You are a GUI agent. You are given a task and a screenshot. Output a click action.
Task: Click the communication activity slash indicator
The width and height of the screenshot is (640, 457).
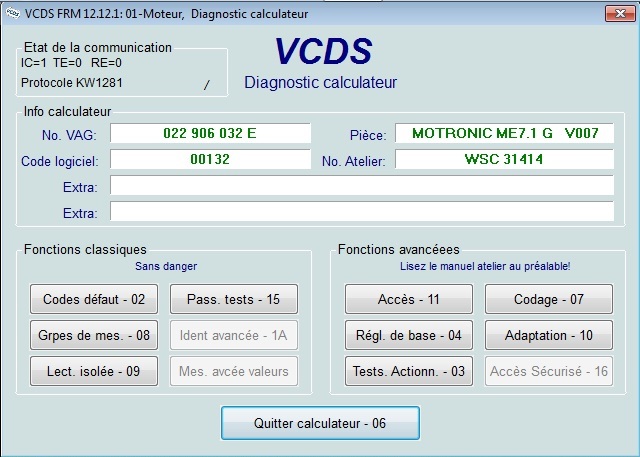[x=207, y=85]
